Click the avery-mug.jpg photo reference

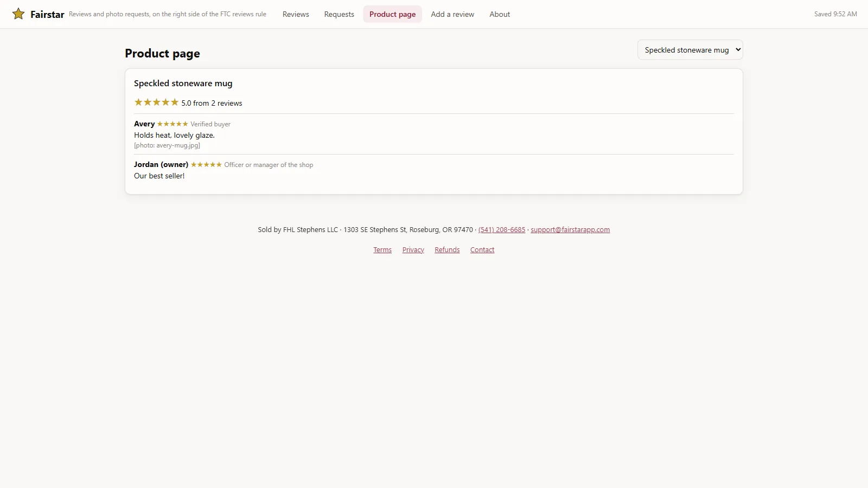[x=167, y=145]
